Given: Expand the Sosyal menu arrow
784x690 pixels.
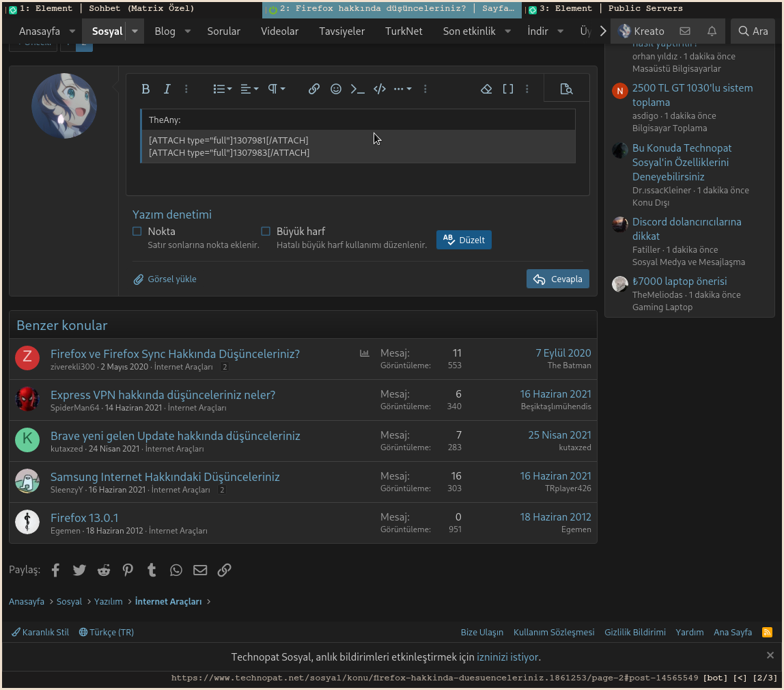Looking at the screenshot, I should click(x=135, y=31).
